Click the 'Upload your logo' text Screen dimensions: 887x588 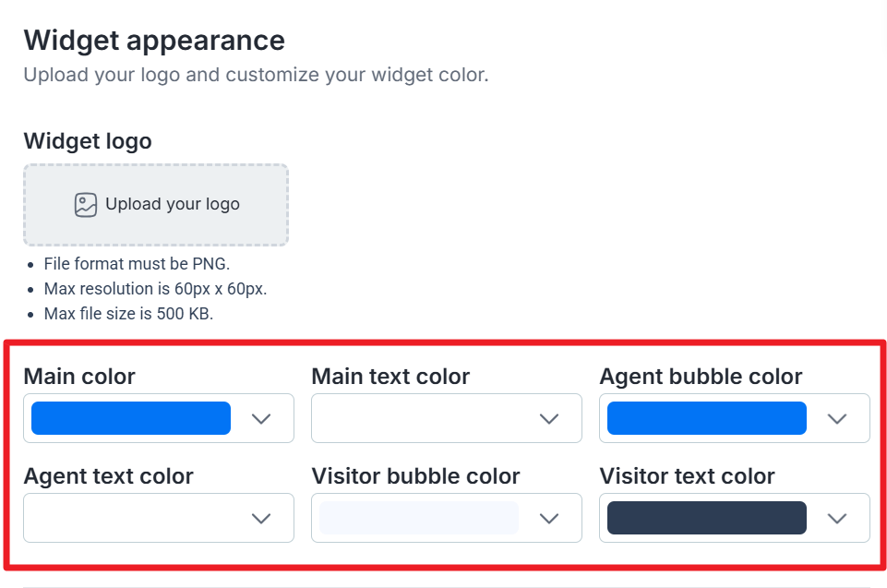coord(173,205)
